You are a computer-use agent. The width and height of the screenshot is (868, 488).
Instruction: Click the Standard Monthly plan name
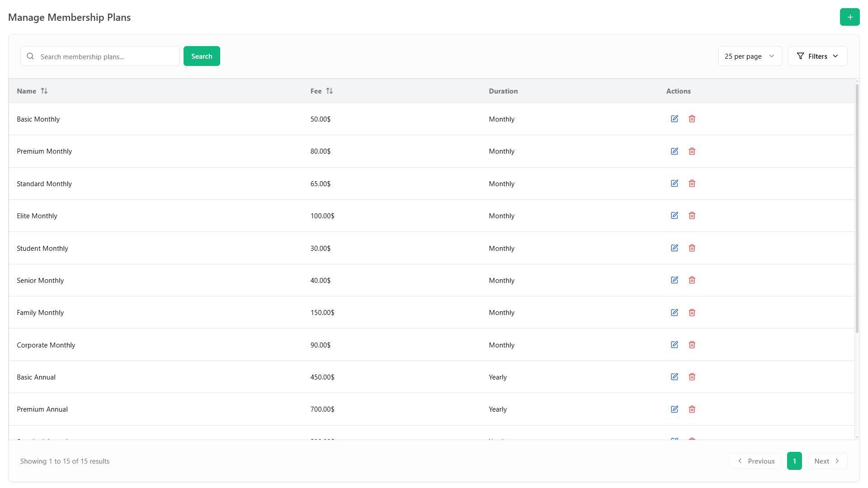point(44,184)
